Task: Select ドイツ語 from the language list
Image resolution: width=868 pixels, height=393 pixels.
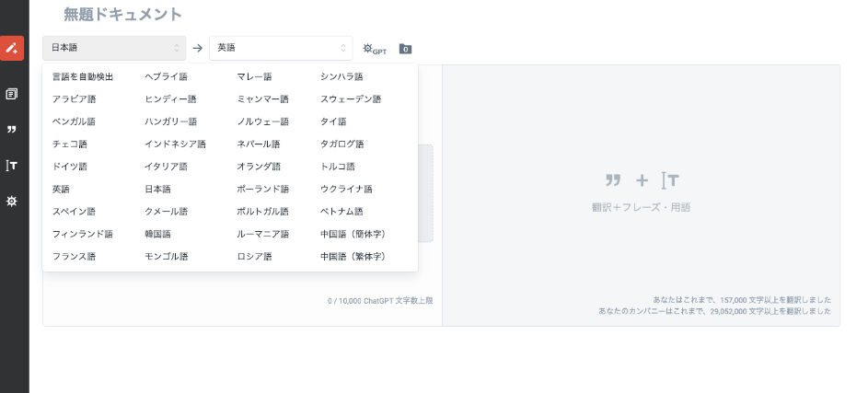Action: click(70, 167)
